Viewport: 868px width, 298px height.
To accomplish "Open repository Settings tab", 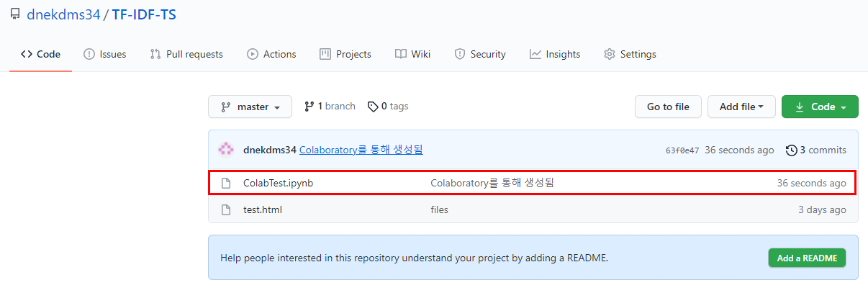I will tap(630, 54).
